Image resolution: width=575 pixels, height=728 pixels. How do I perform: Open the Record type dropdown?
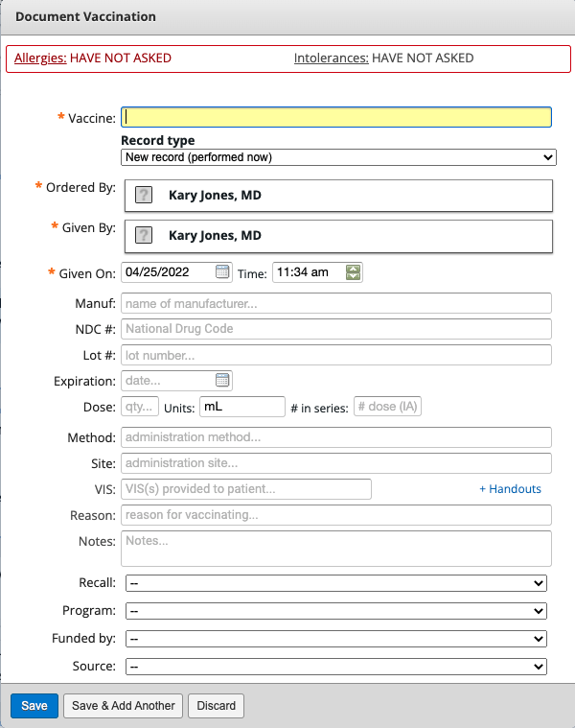338,157
